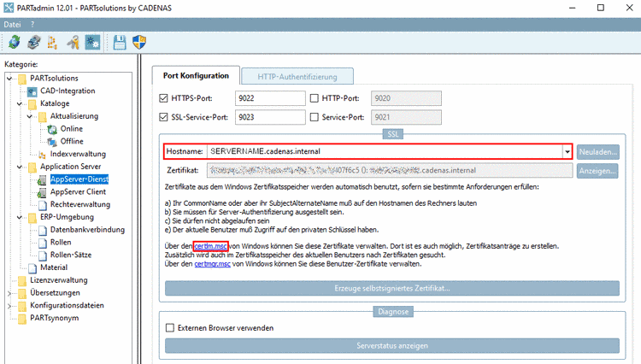Collapse the ERP-Umgebung tree node
Screen dimensions: 641x364
tap(19, 217)
